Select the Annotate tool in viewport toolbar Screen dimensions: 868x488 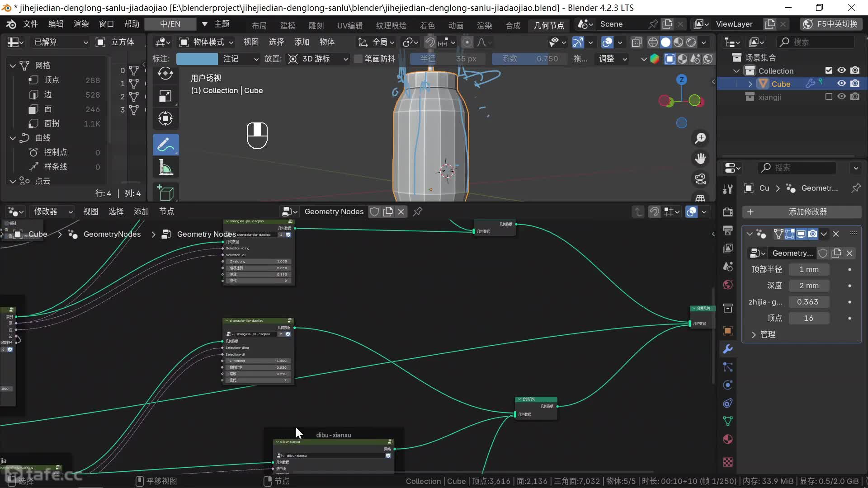(165, 145)
